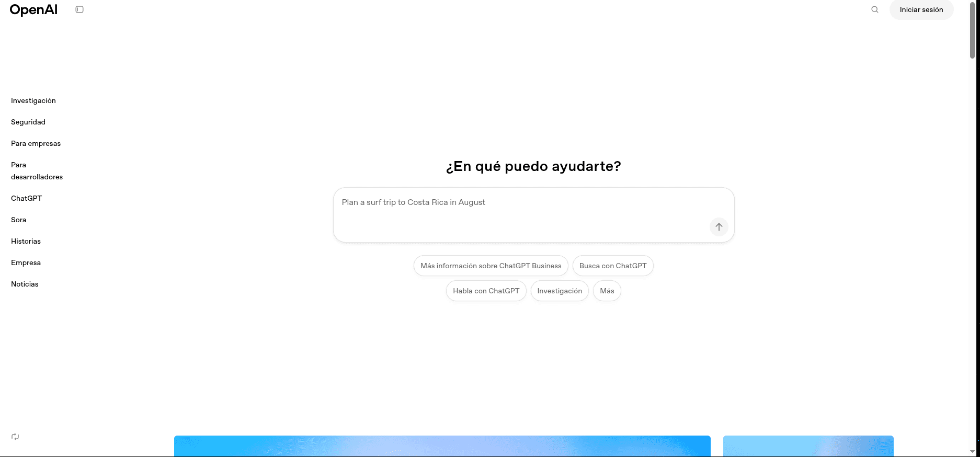Open Investigación in the left sidebar
The image size is (980, 457).
click(x=33, y=100)
